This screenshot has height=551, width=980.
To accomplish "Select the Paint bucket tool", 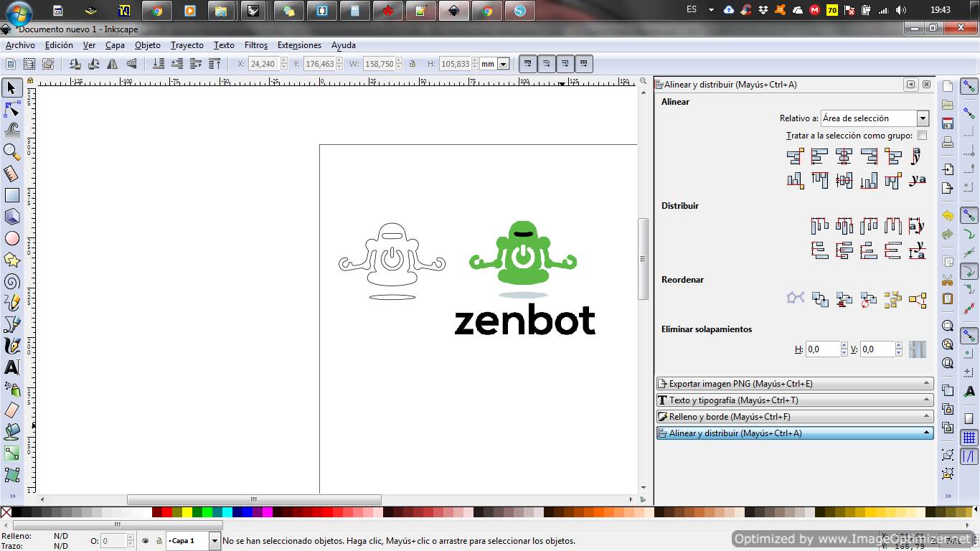I will pos(11,432).
